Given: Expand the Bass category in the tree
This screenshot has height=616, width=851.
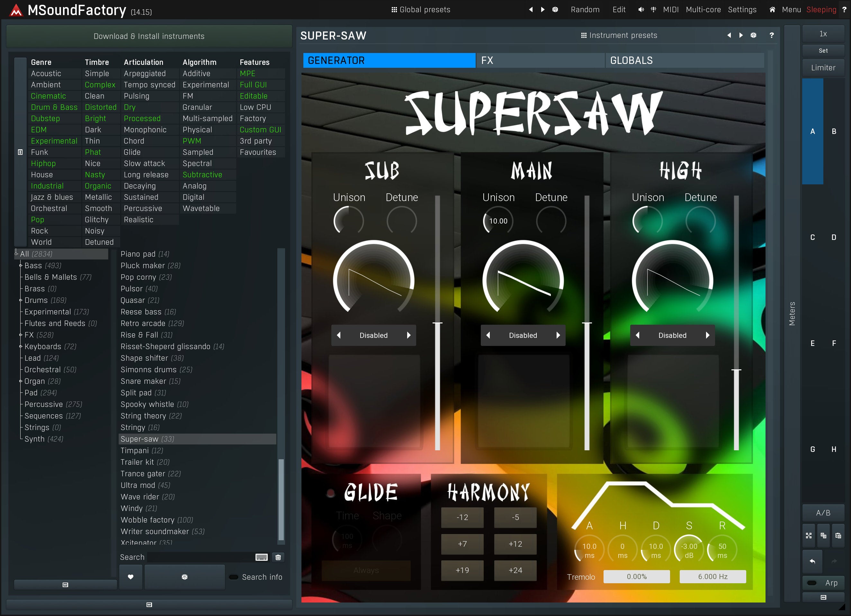Looking at the screenshot, I should (21, 266).
